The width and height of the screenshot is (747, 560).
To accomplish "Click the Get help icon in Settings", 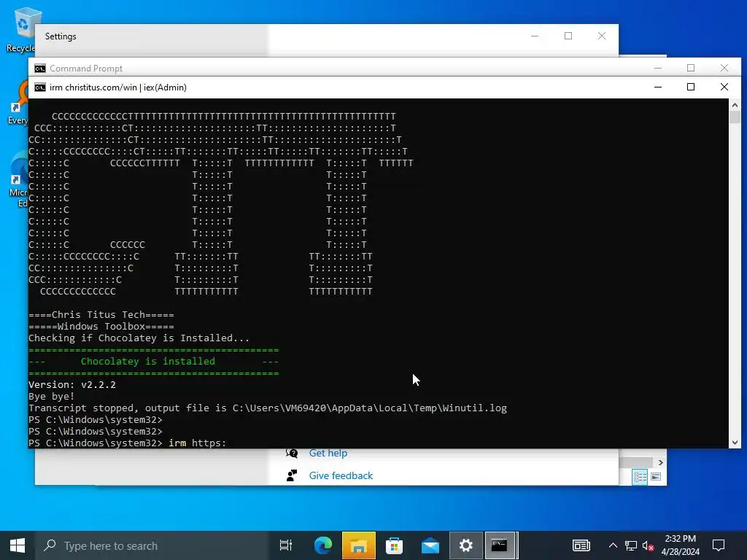I will click(x=292, y=453).
